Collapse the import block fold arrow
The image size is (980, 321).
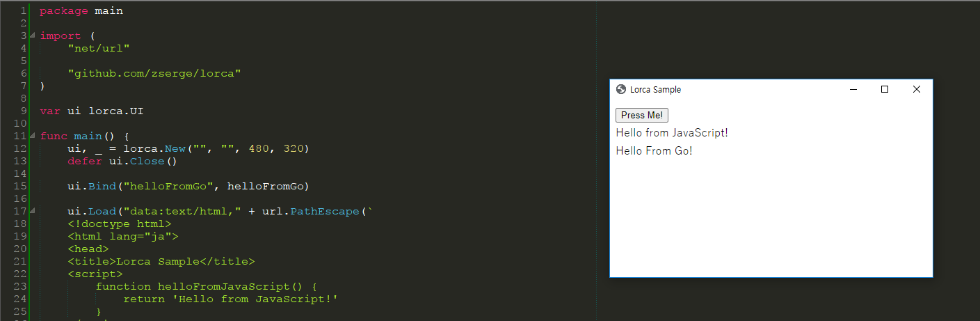point(33,36)
